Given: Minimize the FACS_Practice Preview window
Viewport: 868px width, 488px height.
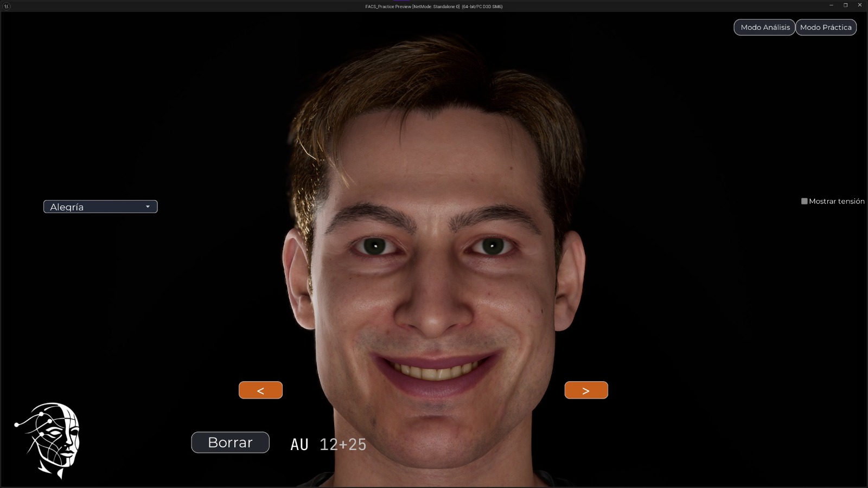Looking at the screenshot, I should pyautogui.click(x=831, y=5).
